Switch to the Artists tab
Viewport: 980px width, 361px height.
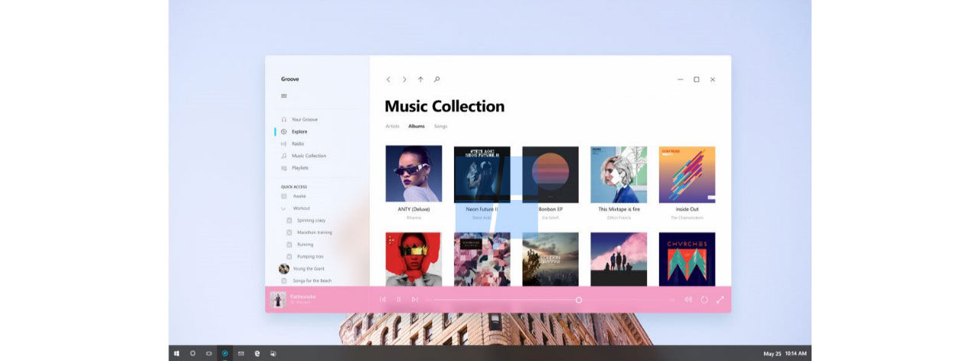click(392, 126)
